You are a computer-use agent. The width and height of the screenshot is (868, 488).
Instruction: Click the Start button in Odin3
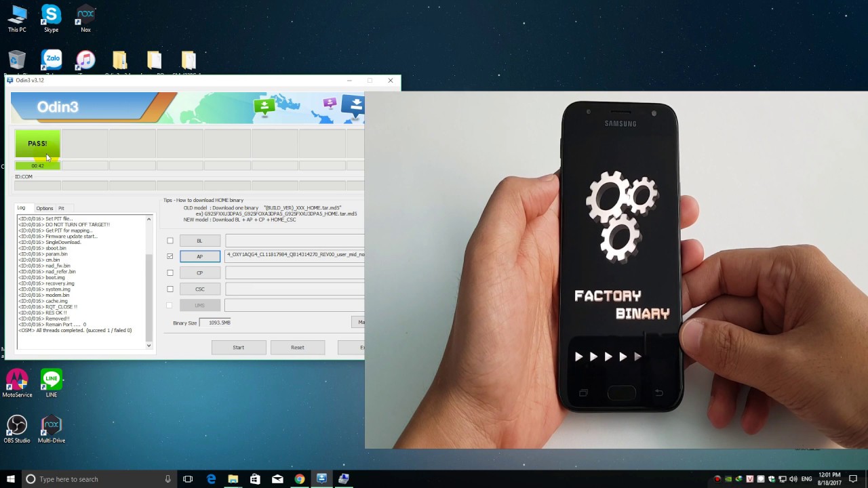(239, 347)
